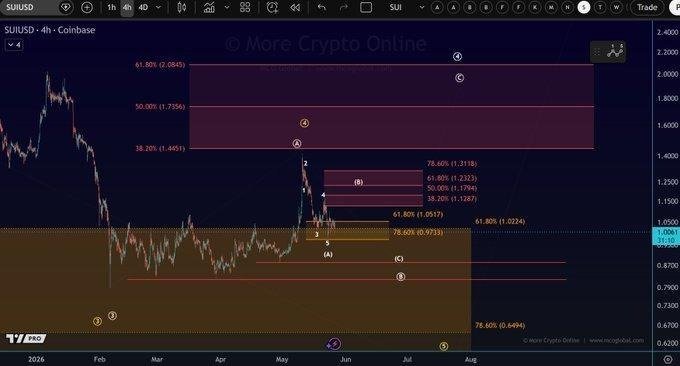The height and width of the screenshot is (366, 680).
Task: Open the indicators icon
Action: [x=209, y=7]
